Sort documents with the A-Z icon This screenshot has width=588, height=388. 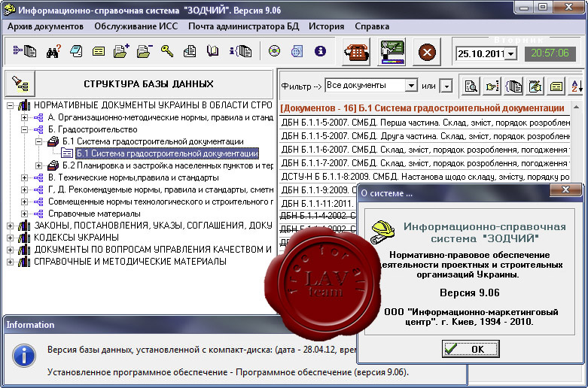click(x=577, y=86)
